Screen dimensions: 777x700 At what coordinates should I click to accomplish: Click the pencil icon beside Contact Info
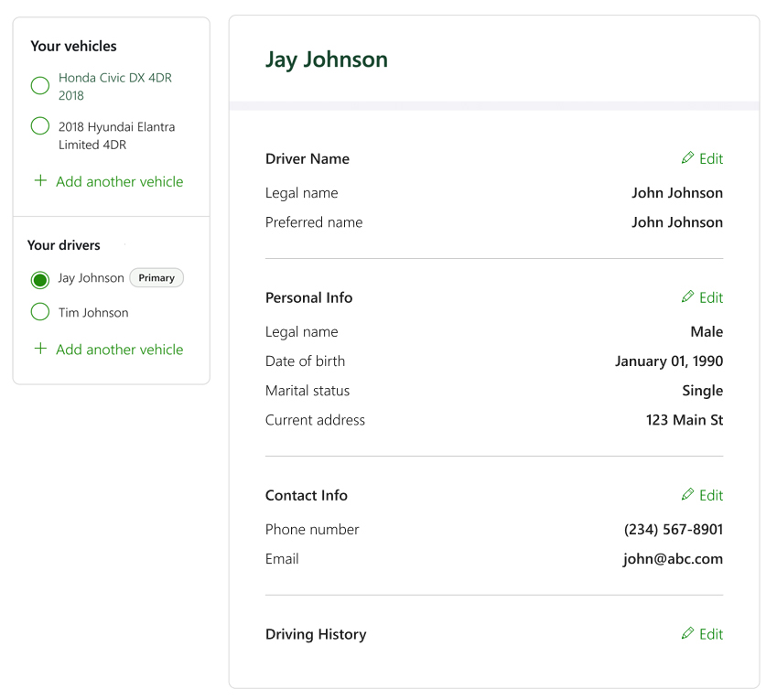click(688, 495)
